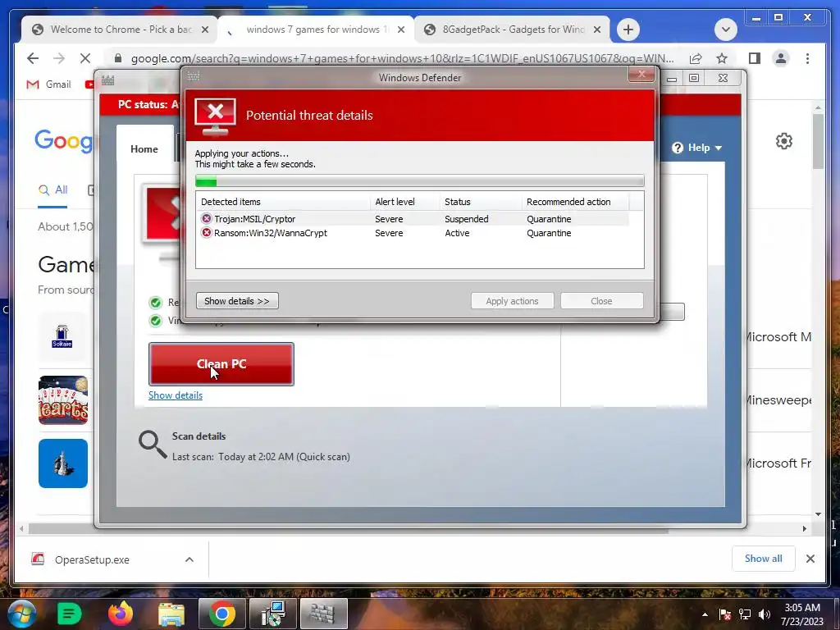Click the brick wall Defender taskbar icon
Viewport: 840px width, 630px height.
(x=323, y=614)
